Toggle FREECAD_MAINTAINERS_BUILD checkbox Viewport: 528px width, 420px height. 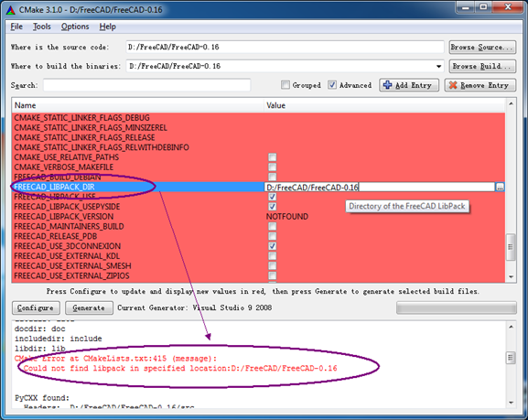[272, 226]
